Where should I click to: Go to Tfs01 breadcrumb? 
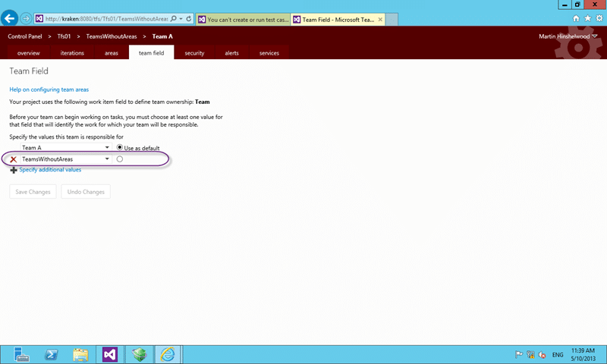coord(64,36)
